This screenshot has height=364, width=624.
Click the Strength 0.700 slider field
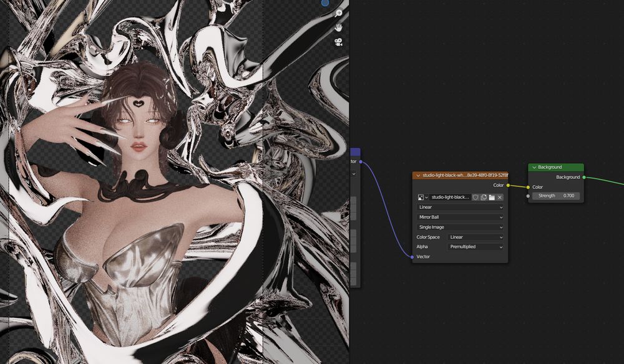556,196
